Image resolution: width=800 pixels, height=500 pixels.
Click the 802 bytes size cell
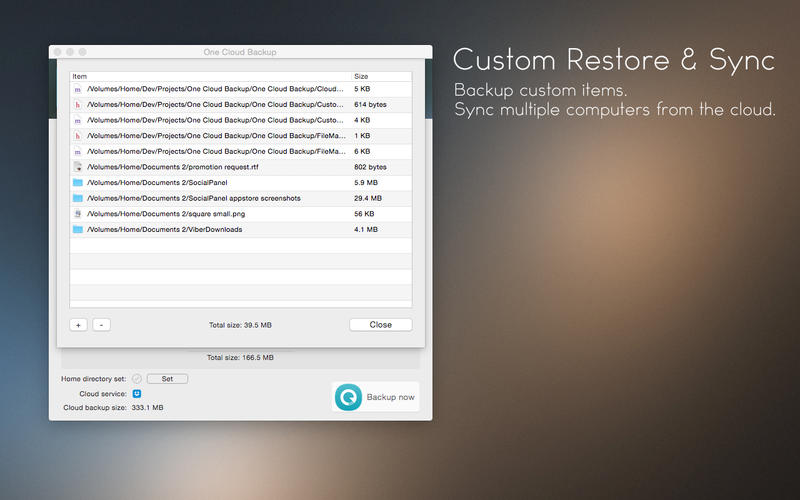370,167
